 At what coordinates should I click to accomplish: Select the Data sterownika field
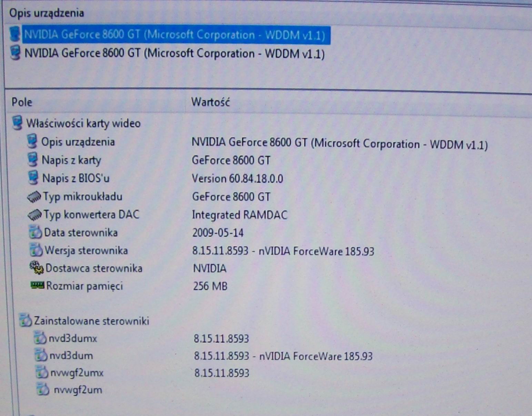[x=81, y=232]
